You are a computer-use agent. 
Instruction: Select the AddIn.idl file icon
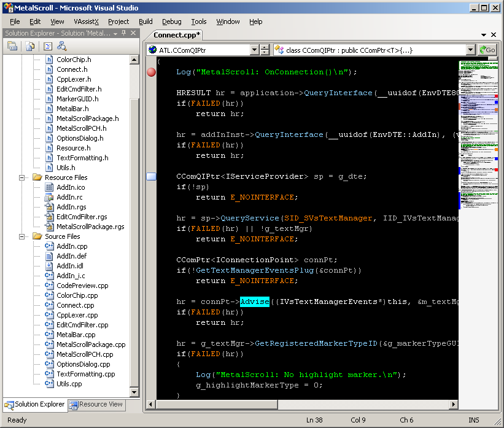click(49, 266)
